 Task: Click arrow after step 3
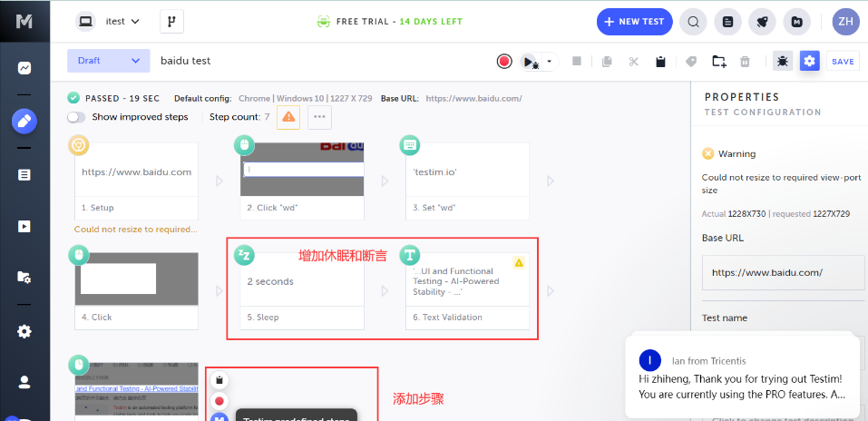(551, 181)
